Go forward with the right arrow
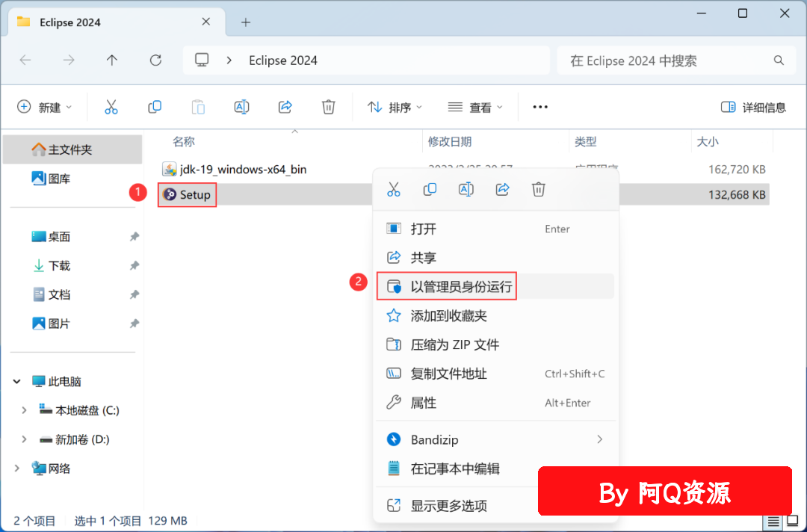This screenshot has width=807, height=532. [69, 61]
